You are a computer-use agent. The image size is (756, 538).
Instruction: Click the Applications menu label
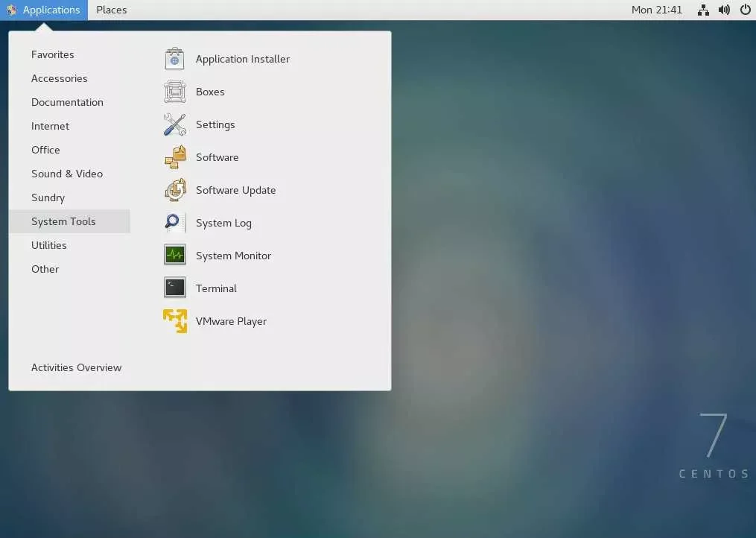coord(51,10)
